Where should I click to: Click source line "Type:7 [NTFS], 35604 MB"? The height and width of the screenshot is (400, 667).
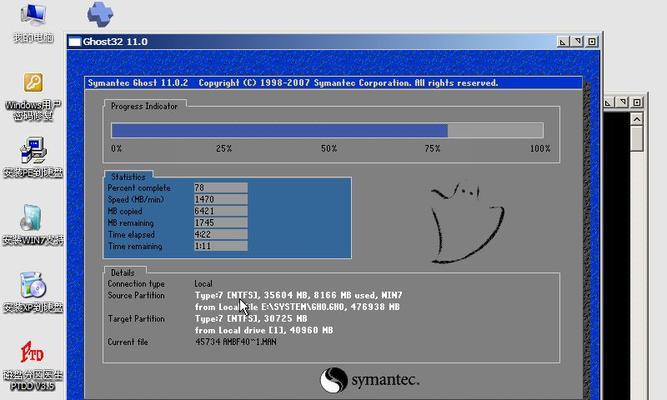tap(298, 295)
